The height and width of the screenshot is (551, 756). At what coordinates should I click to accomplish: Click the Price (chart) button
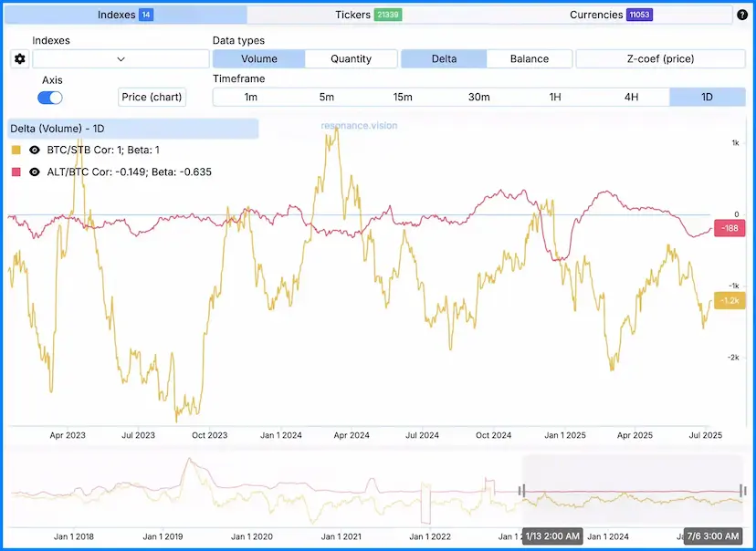click(x=152, y=98)
